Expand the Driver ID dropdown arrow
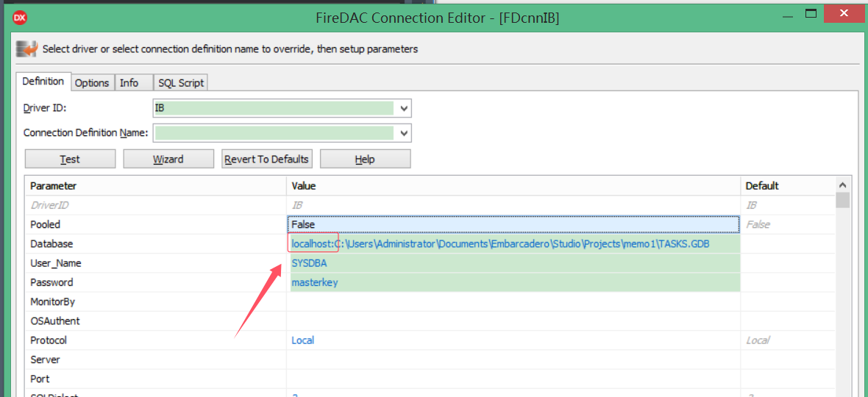 [x=404, y=108]
